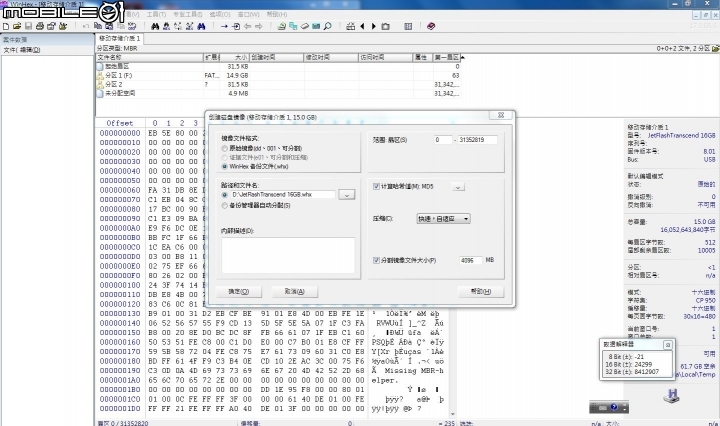Screen dimensions: 720x426
Task: Click the Replace hex values icon
Action: (x=190, y=27)
